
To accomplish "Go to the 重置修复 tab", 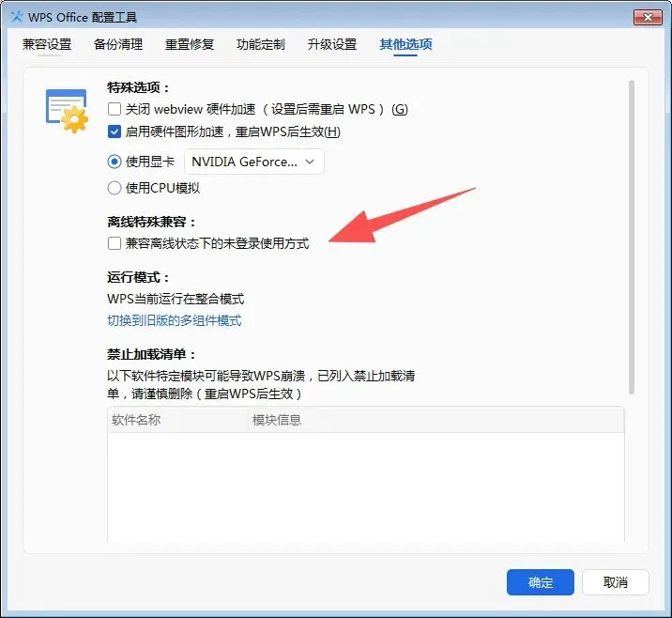I will 190,44.
